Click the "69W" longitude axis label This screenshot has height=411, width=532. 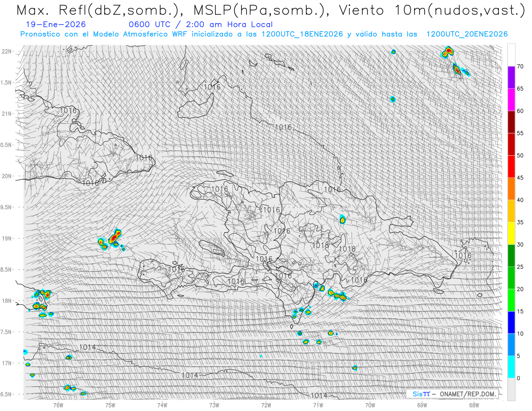click(x=422, y=405)
